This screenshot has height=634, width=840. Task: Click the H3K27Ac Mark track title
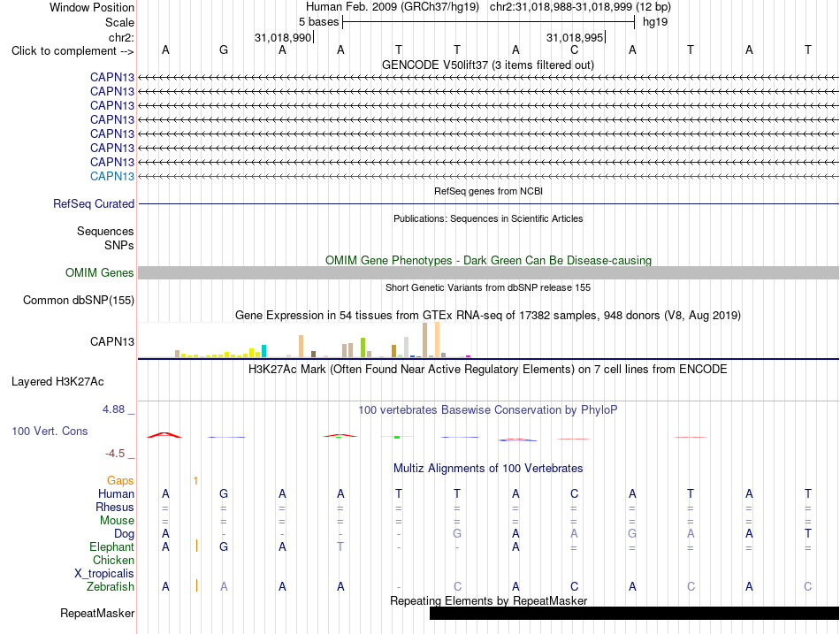point(488,370)
